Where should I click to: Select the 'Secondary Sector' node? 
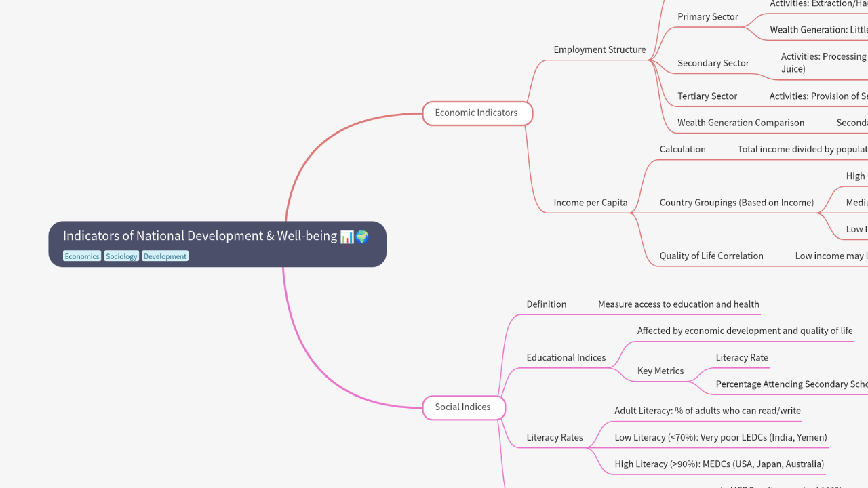(713, 63)
